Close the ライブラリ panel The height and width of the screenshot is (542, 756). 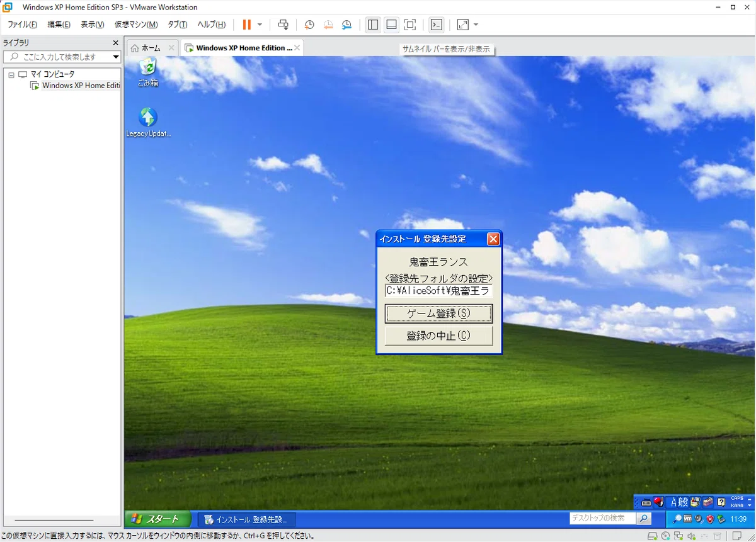tap(115, 43)
